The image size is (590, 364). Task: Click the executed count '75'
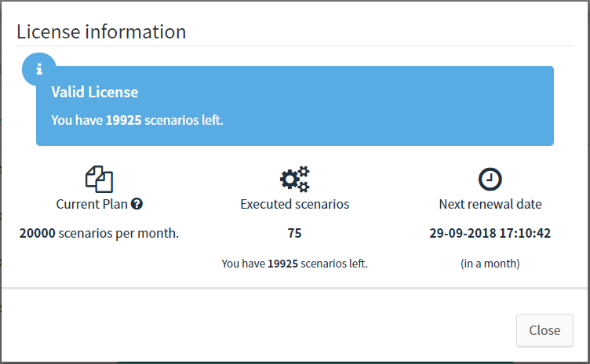click(295, 233)
